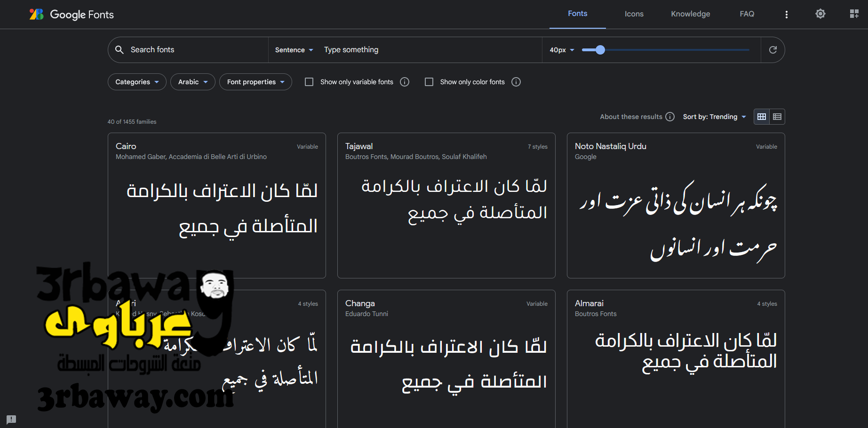Expand the Font properties dropdown
This screenshot has width=868, height=428.
point(255,82)
